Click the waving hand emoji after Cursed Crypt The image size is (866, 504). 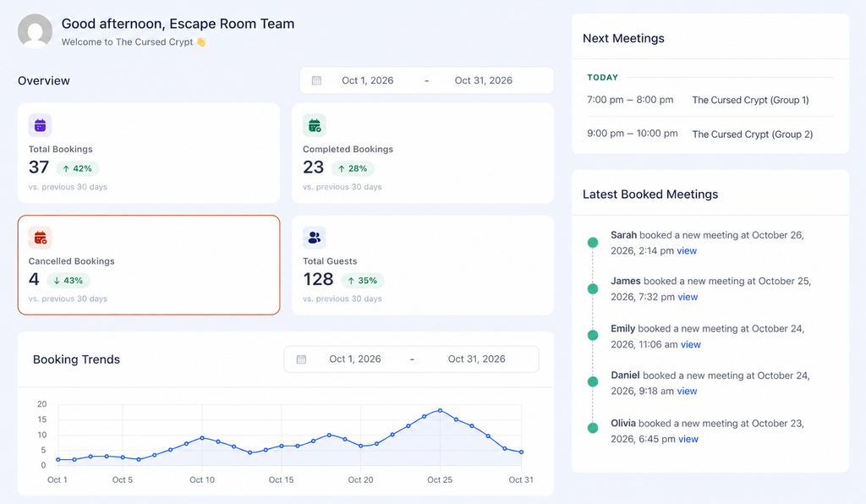[x=201, y=42]
